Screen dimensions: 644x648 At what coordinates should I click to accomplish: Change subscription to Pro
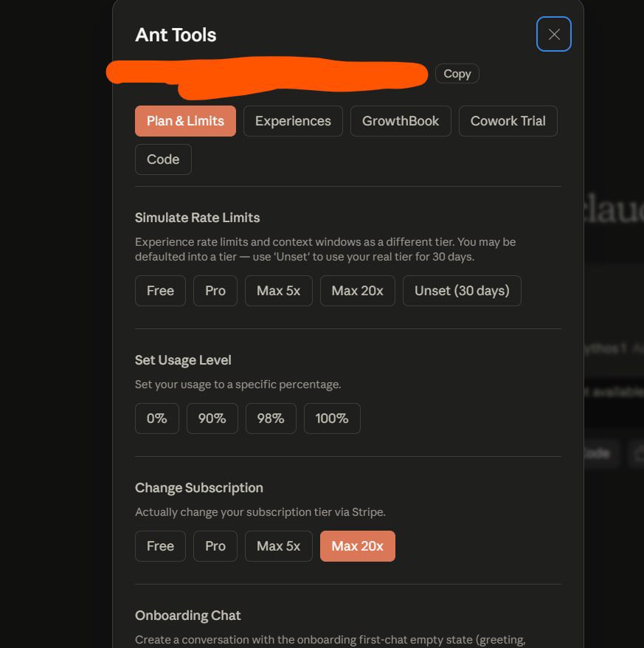tap(215, 546)
